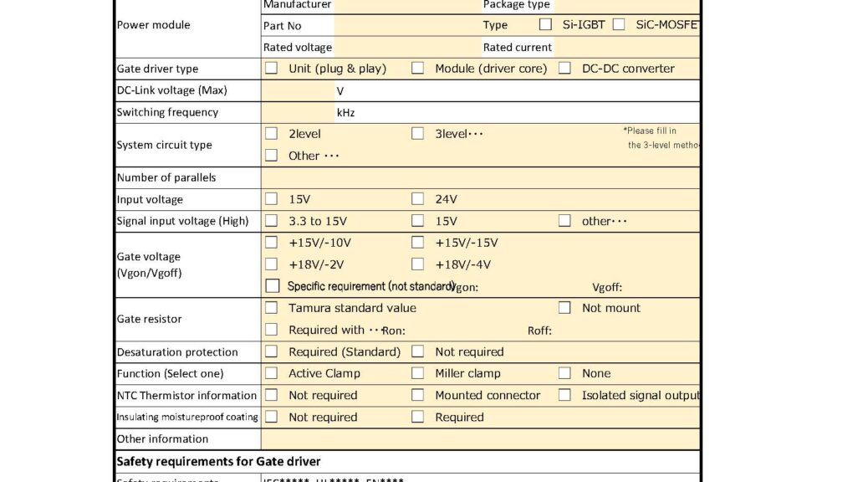Viewport: 868px width, 482px height.
Task: Select the None function checkbox
Action: click(x=564, y=373)
